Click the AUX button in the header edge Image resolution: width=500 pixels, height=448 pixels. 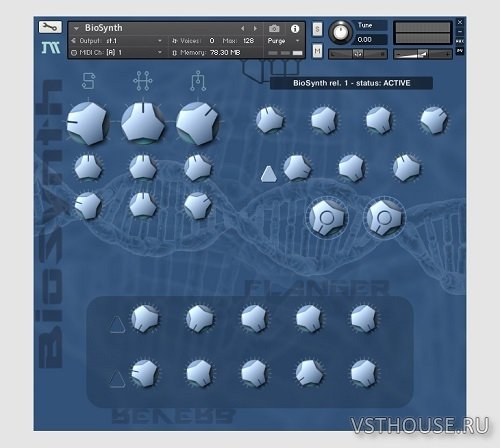460,41
